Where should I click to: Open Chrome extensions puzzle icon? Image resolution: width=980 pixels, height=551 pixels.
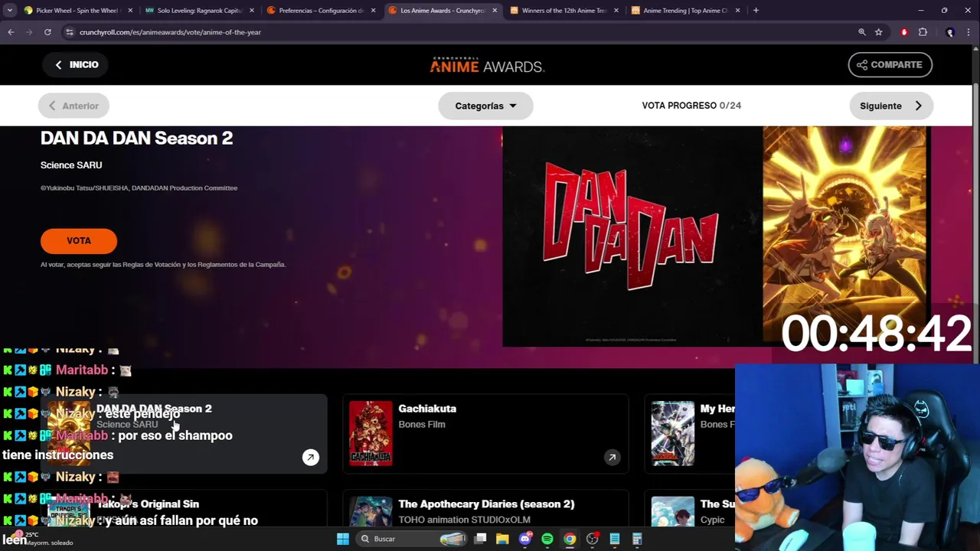pyautogui.click(x=923, y=32)
